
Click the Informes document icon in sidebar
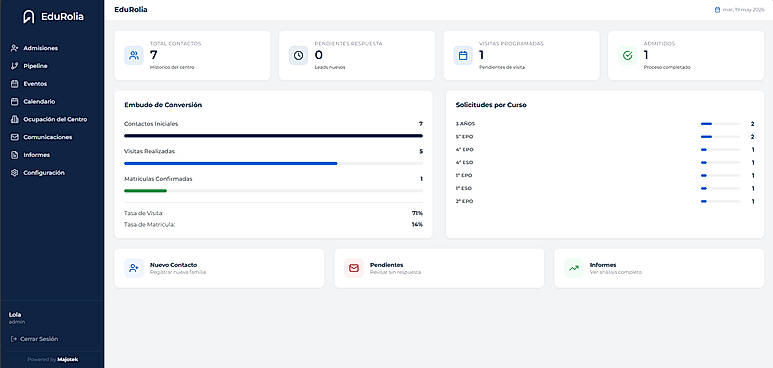point(14,155)
